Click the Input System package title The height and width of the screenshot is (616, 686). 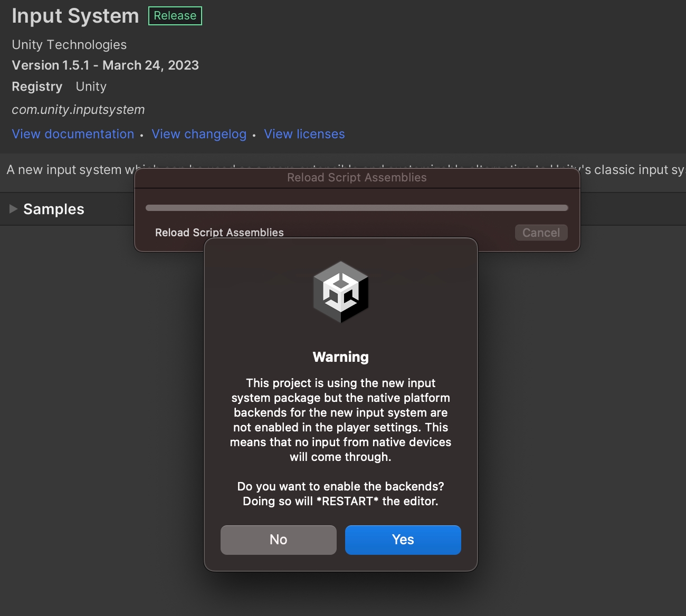pyautogui.click(x=75, y=16)
